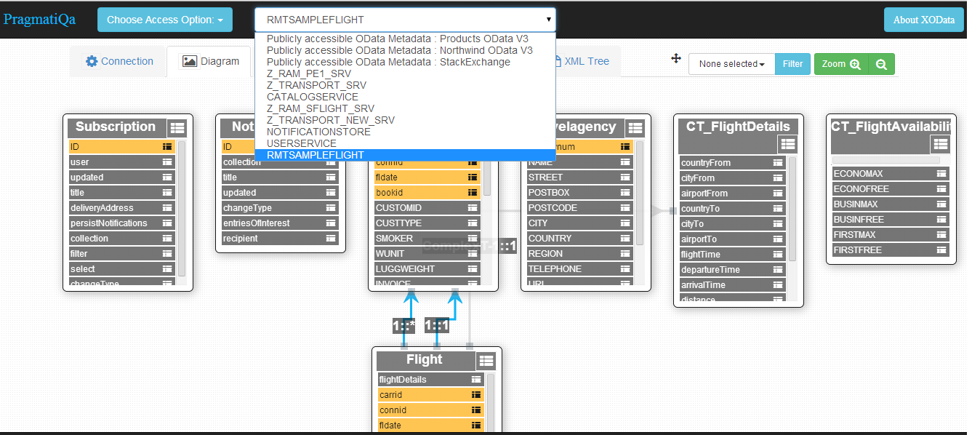Zoom in with the magnifier plus icon

point(855,64)
